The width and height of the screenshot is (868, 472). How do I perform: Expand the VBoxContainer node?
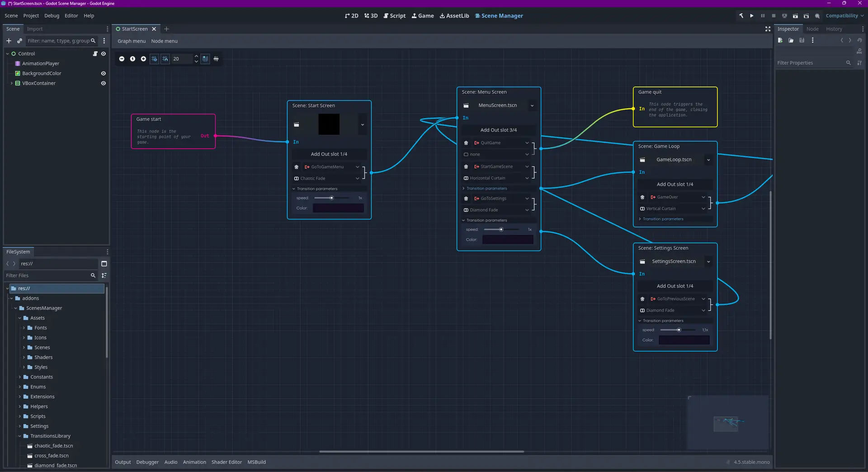coord(12,83)
